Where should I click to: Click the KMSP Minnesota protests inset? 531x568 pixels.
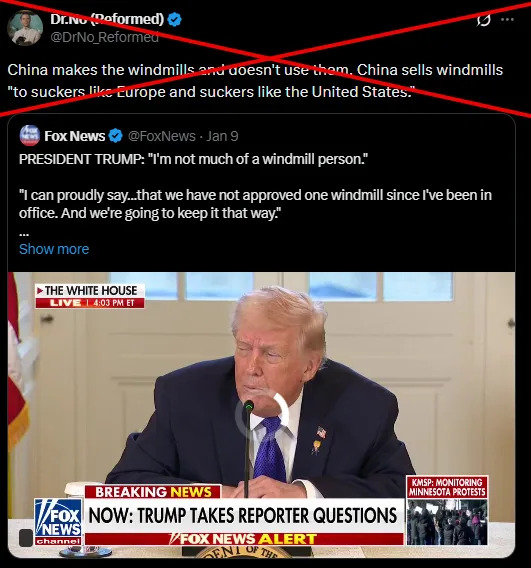tap(447, 511)
